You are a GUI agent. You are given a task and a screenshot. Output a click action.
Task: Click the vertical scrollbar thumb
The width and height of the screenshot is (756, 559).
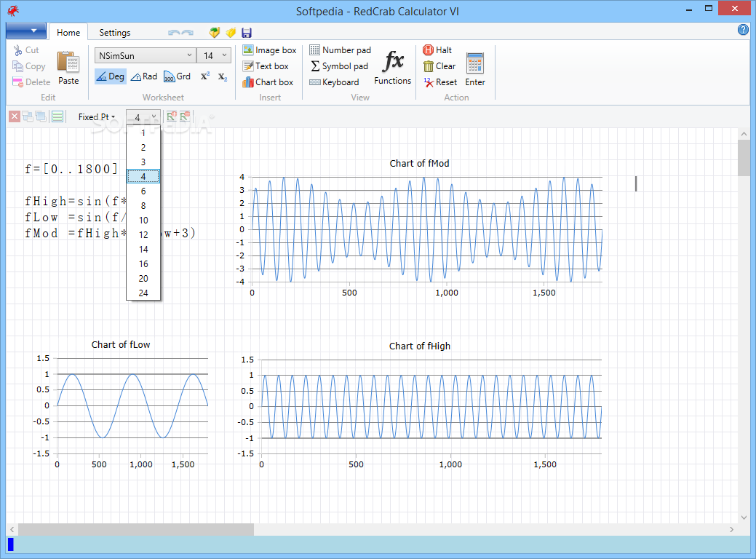[x=744, y=158]
